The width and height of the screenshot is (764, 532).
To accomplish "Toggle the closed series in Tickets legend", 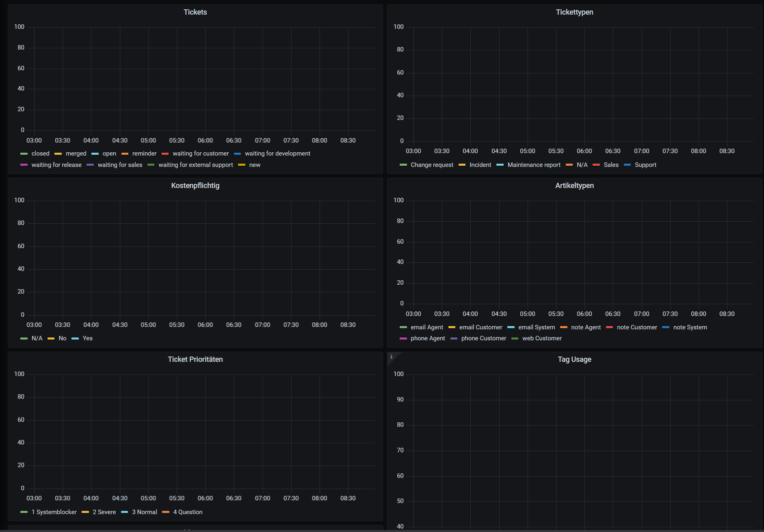I will click(x=40, y=153).
